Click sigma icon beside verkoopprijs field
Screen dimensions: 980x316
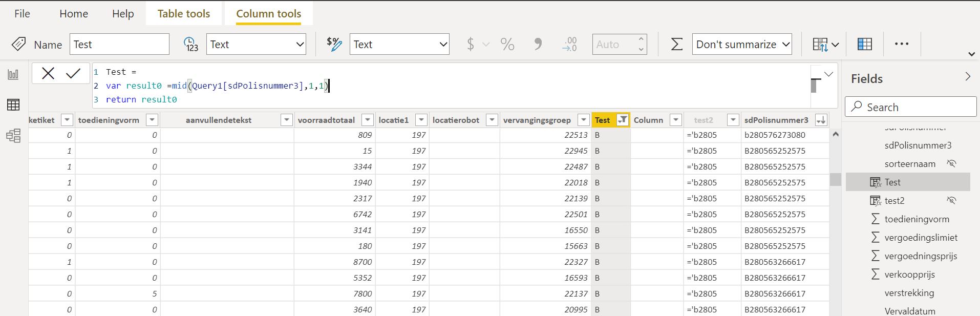click(x=876, y=275)
